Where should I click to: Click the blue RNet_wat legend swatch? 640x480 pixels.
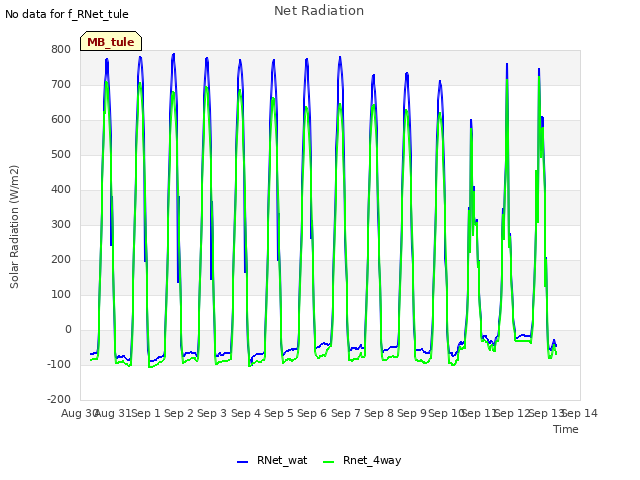(x=242, y=462)
